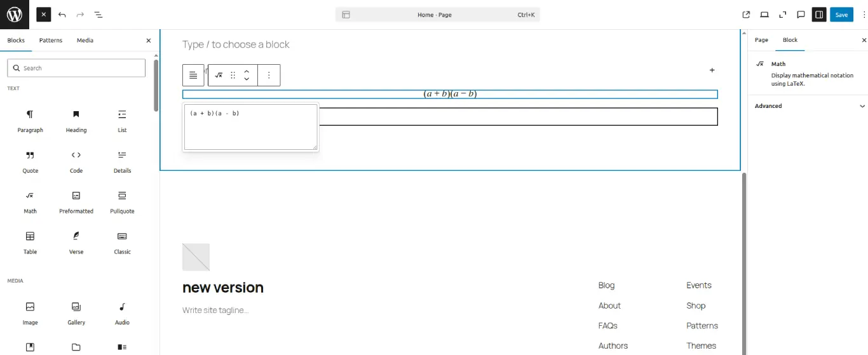Open the Home · Page command palette
This screenshot has height=355, width=868.
point(437,15)
